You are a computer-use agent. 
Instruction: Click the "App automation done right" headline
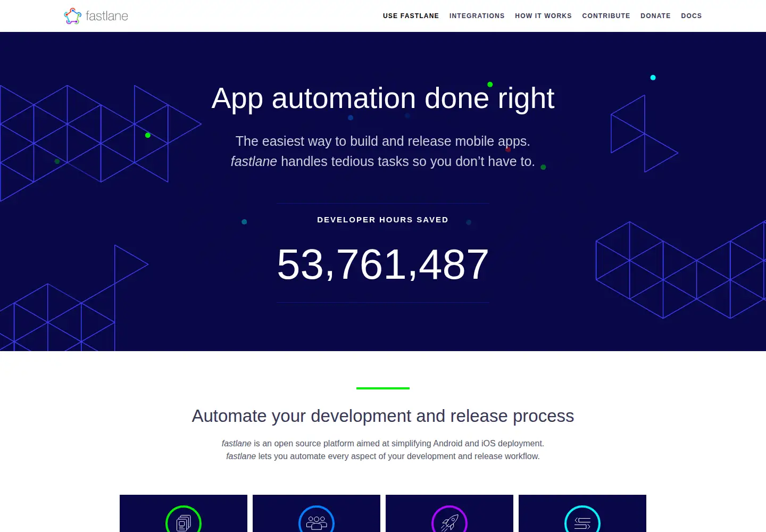(x=383, y=98)
